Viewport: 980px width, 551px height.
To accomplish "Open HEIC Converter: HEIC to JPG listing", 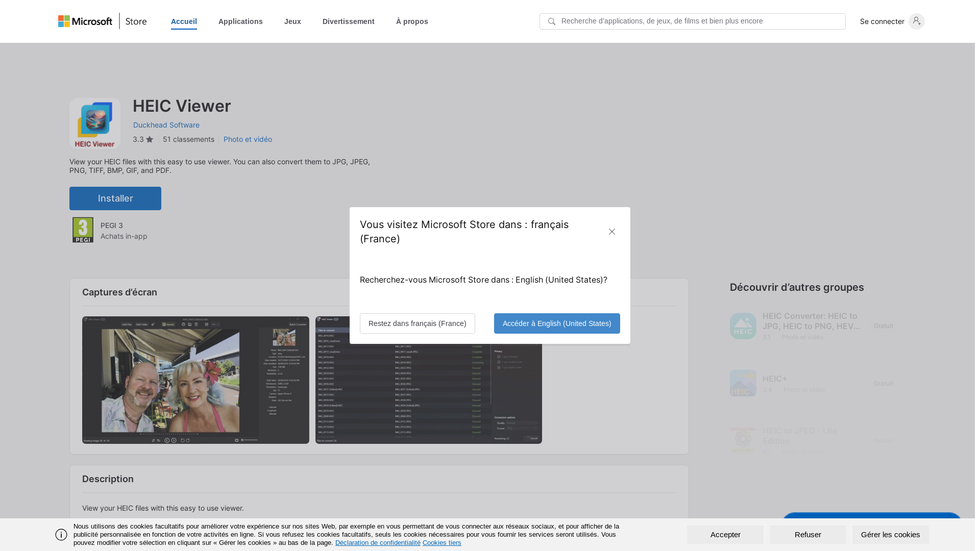I will 812,326.
